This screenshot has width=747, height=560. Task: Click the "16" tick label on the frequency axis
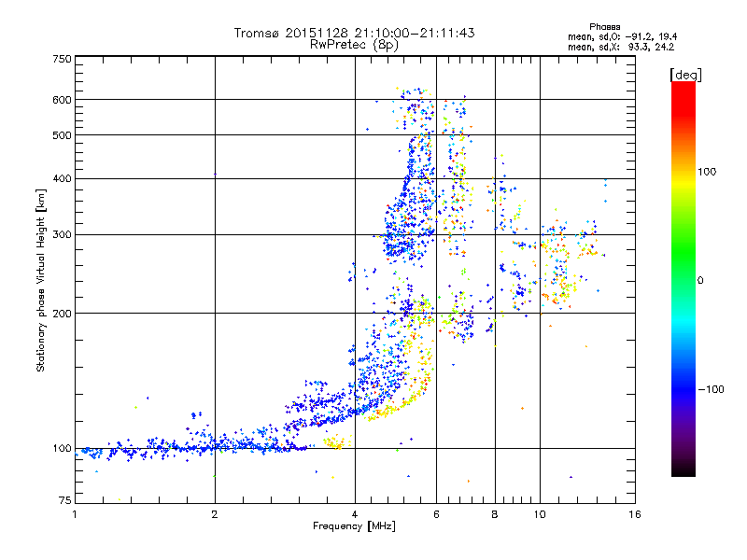(x=635, y=514)
